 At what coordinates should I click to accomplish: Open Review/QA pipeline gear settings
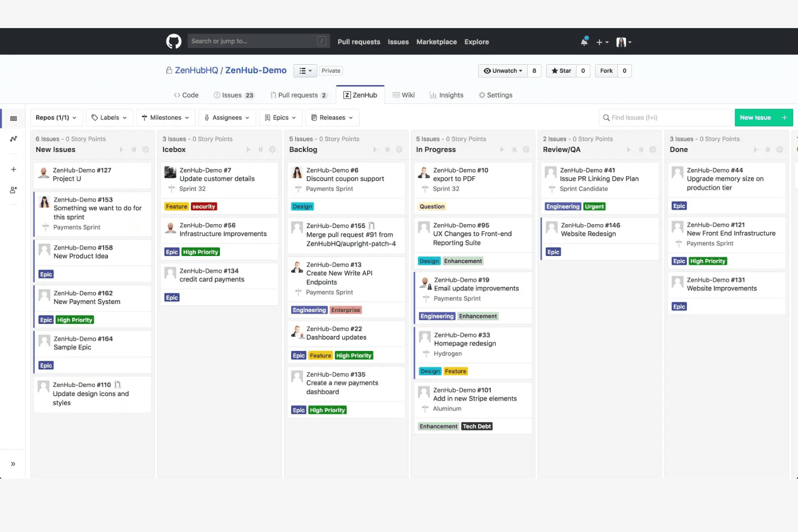[652, 150]
